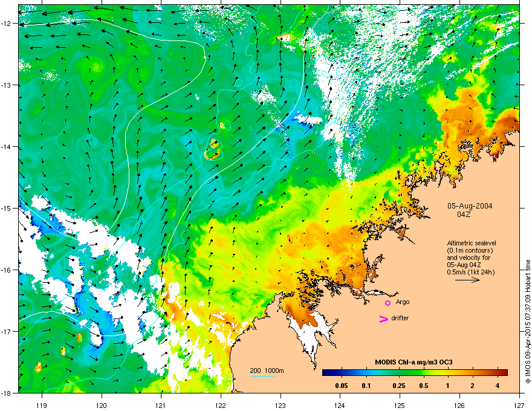Click the colorbar value '0.05'
The height and width of the screenshot is (411, 532).
click(342, 386)
